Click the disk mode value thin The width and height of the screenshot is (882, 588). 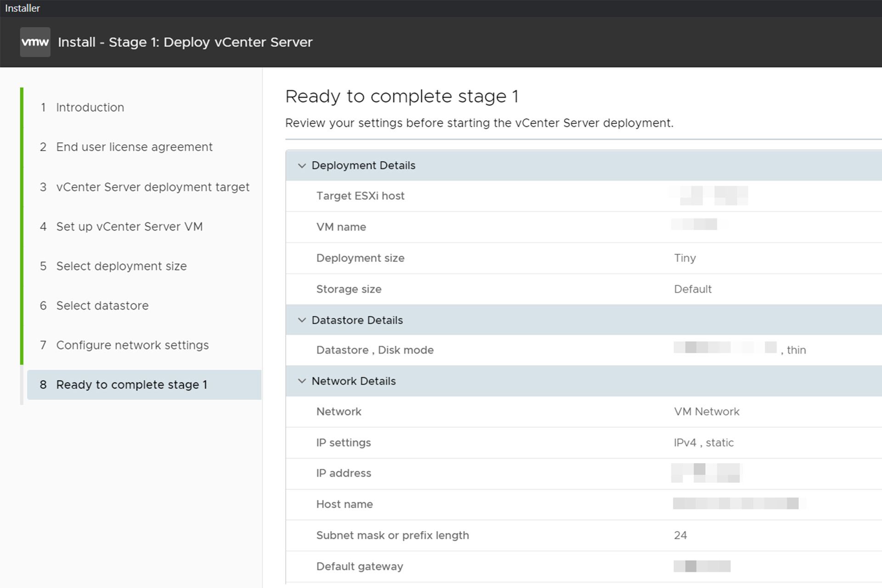coord(796,350)
